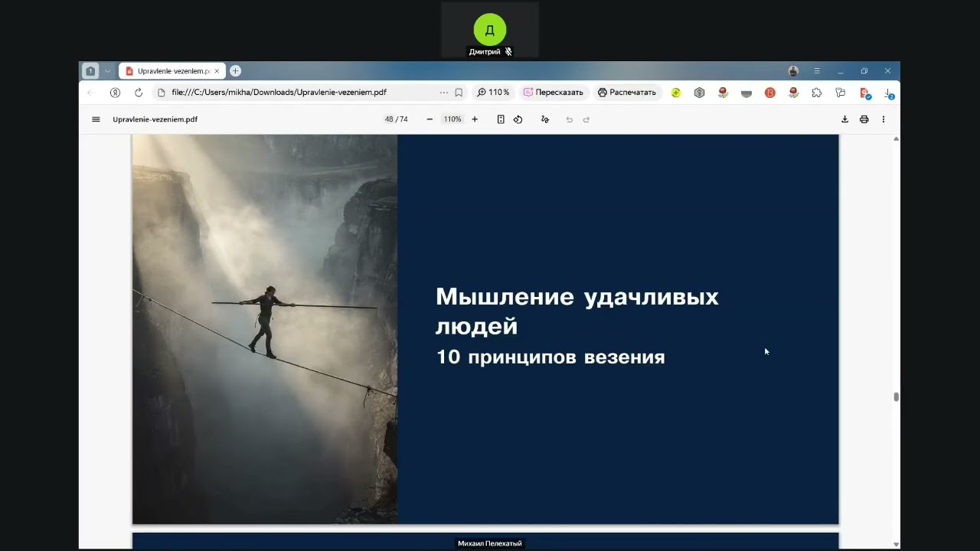Click the Дмитрий participant avatar

point(489,30)
